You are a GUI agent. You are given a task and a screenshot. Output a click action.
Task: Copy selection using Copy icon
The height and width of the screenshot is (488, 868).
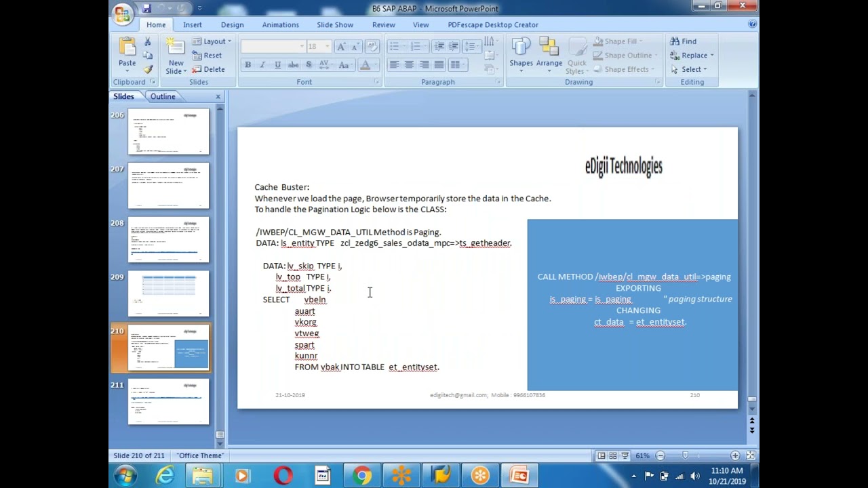(x=148, y=56)
